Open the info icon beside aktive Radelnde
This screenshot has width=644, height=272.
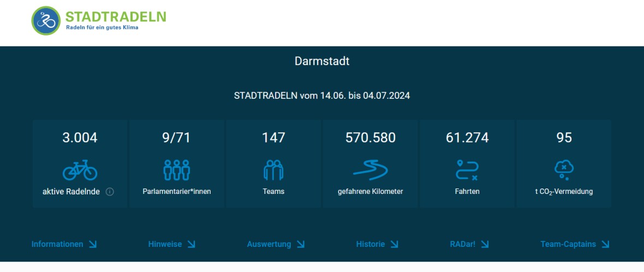pyautogui.click(x=110, y=192)
